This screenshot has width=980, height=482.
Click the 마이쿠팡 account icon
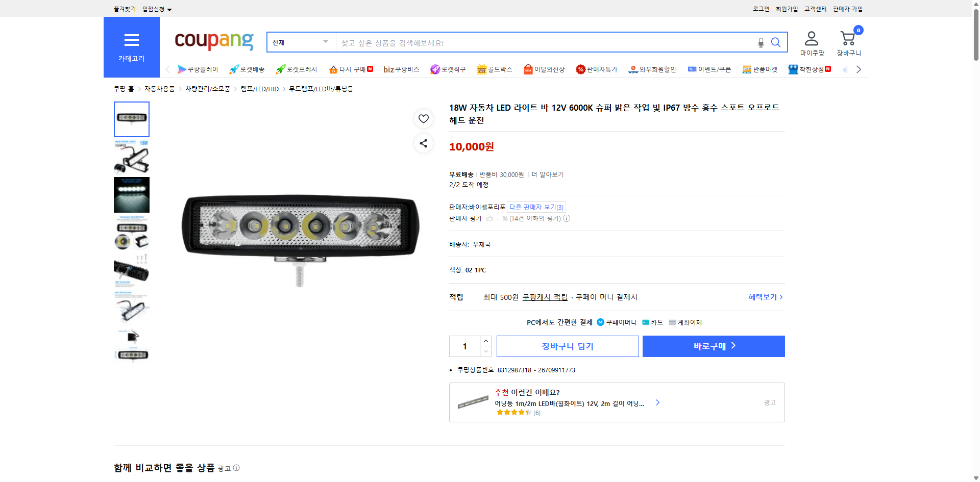coord(811,36)
